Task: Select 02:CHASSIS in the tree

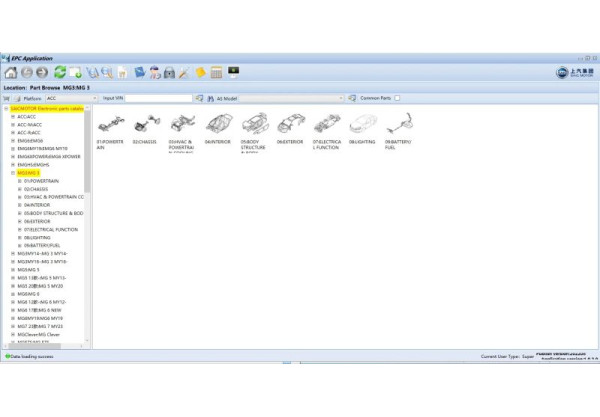Action: pos(36,189)
